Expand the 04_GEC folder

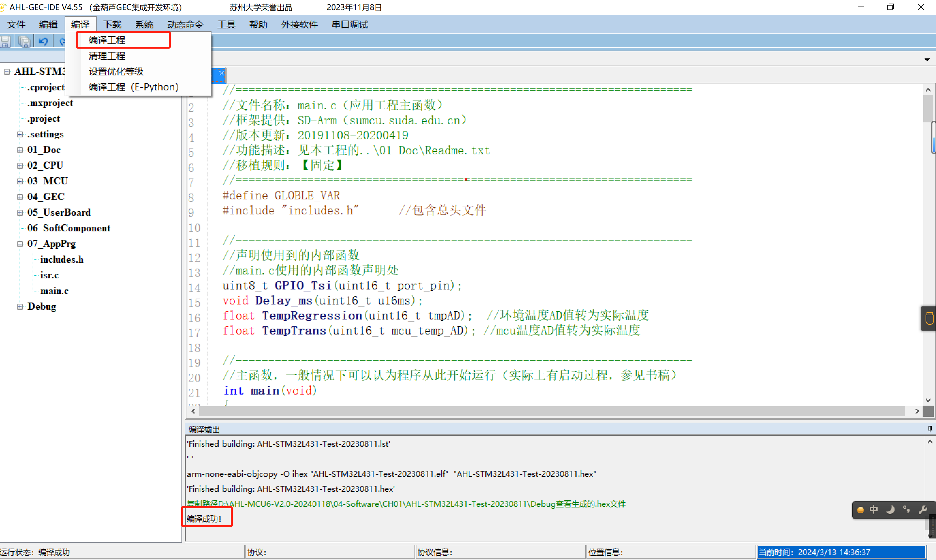click(20, 197)
